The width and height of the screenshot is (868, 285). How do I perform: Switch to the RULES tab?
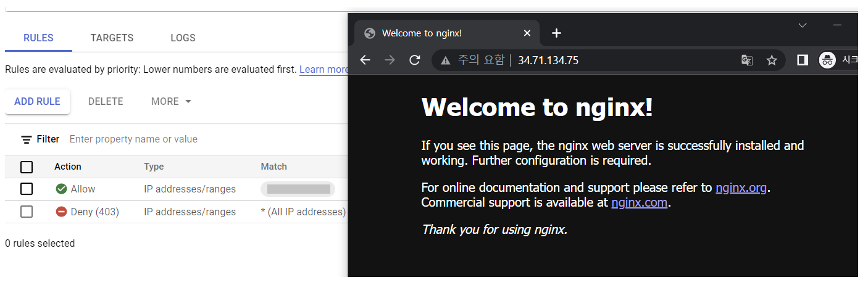38,38
